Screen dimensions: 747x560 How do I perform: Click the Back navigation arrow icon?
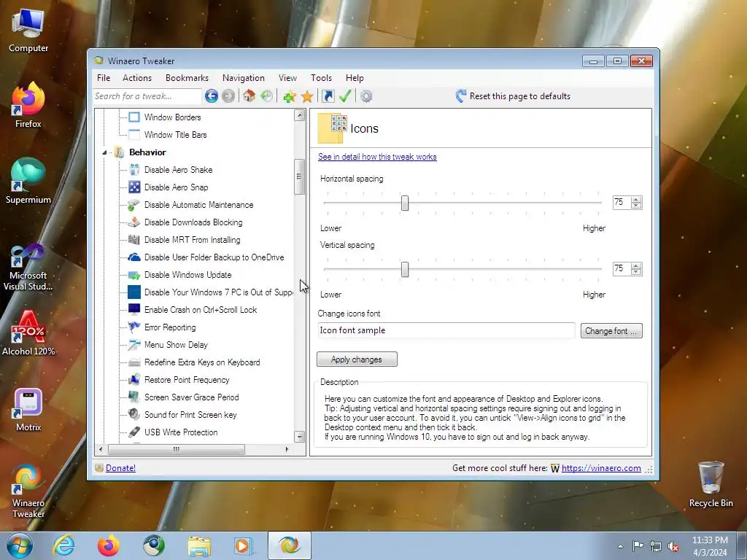click(212, 96)
